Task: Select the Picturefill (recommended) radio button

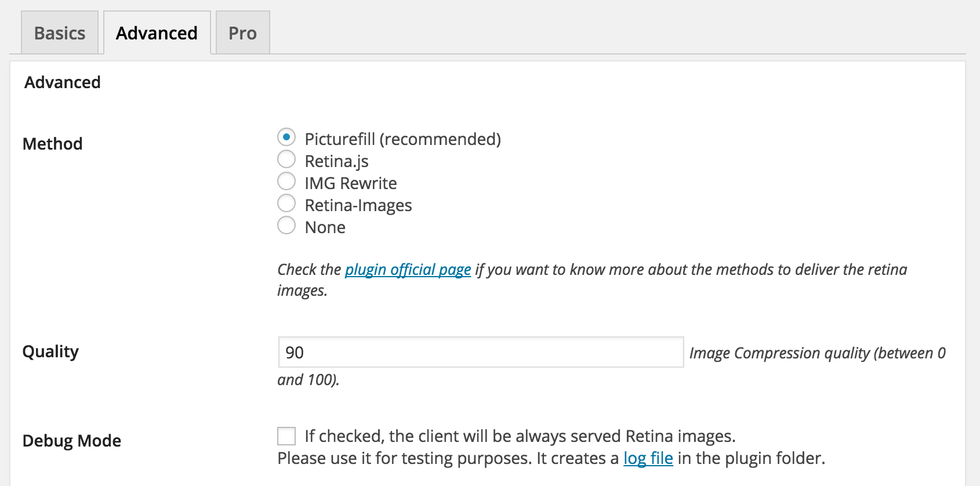Action: 286,137
